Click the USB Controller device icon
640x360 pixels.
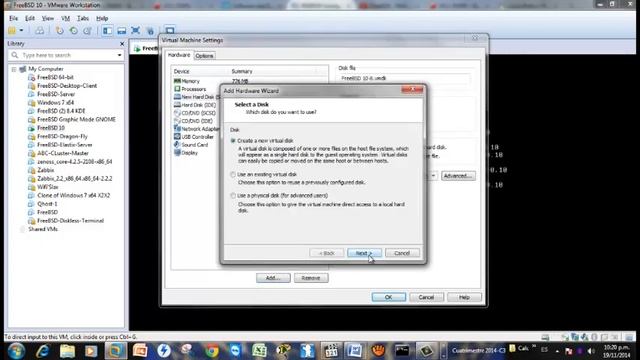177,137
